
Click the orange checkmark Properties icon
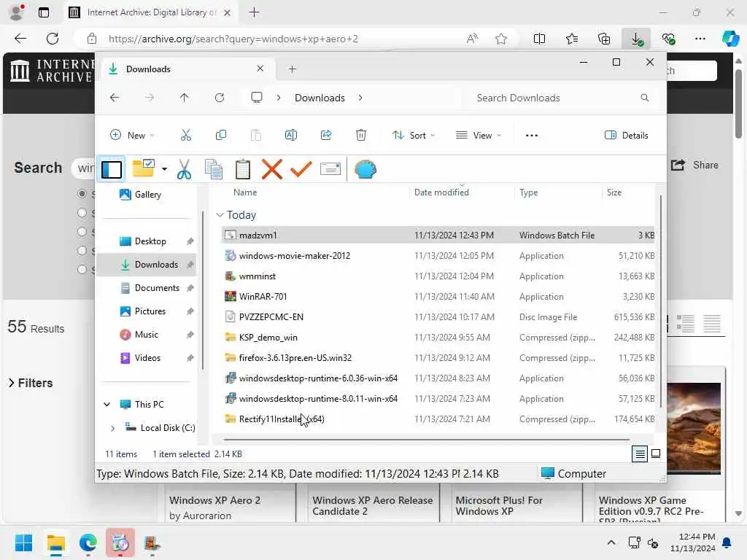[x=301, y=169]
